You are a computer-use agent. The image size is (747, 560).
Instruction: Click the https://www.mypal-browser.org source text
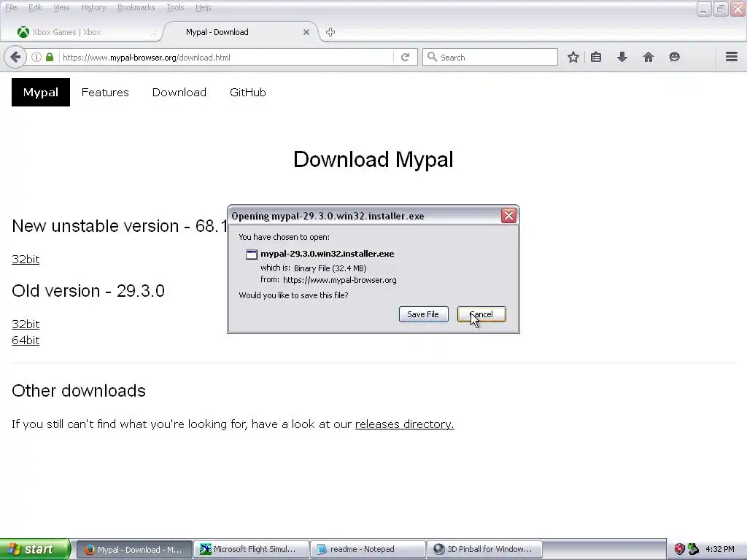click(x=340, y=280)
